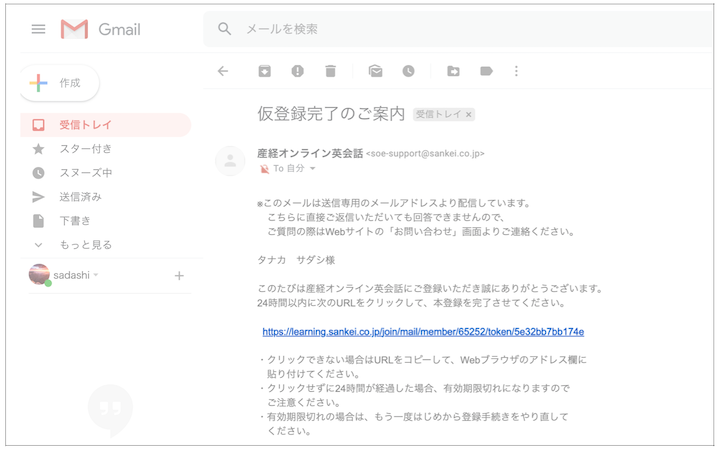The height and width of the screenshot is (450, 720).
Task: Click the document icon beside 下書き
Action: 39,221
